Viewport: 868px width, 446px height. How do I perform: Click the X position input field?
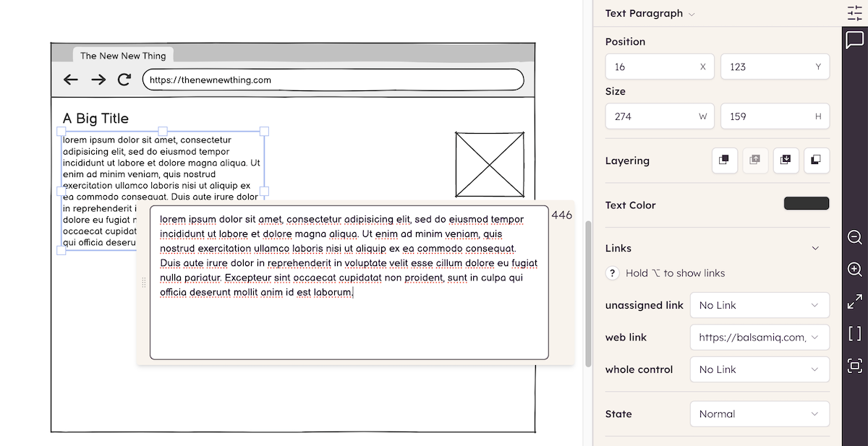click(x=660, y=66)
